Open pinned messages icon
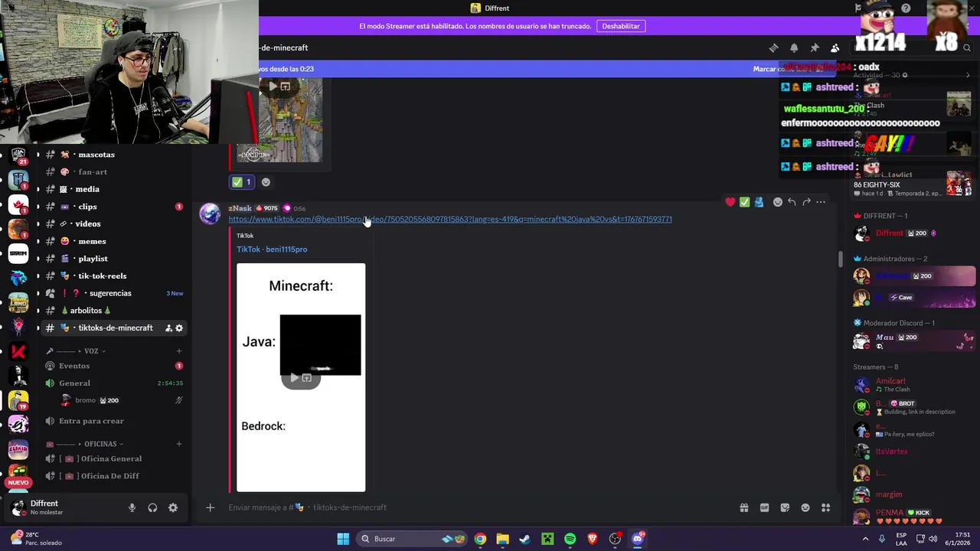The height and width of the screenshot is (551, 980). pos(815,48)
